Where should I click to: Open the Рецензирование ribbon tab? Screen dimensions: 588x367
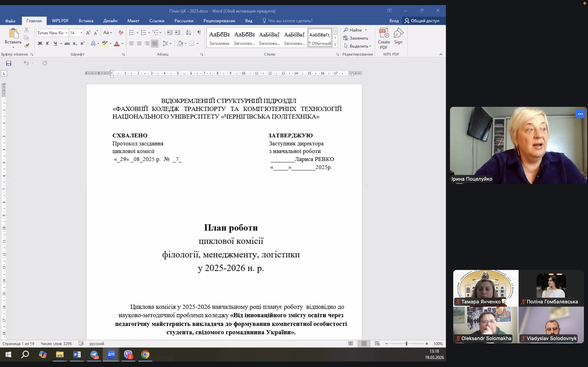[219, 21]
